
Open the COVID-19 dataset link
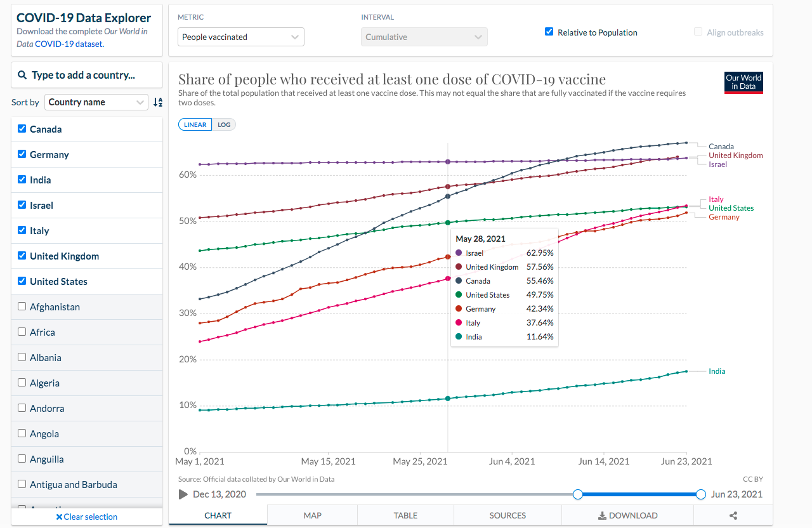pyautogui.click(x=69, y=44)
